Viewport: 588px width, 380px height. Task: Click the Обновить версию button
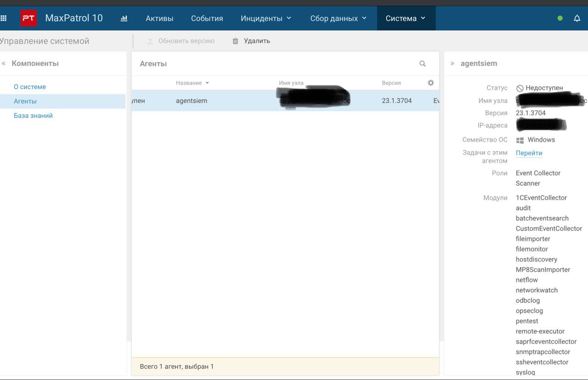coord(181,41)
